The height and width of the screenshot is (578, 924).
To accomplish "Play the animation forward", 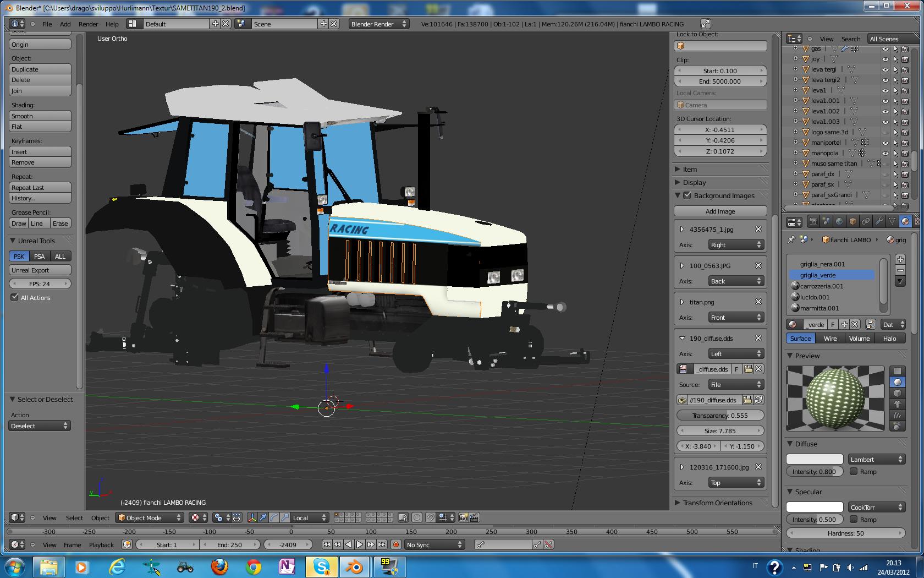I will click(360, 544).
